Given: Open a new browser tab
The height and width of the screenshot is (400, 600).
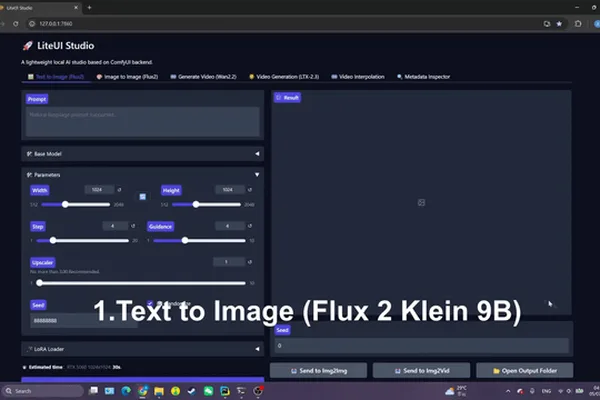Looking at the screenshot, I should click(89, 7).
